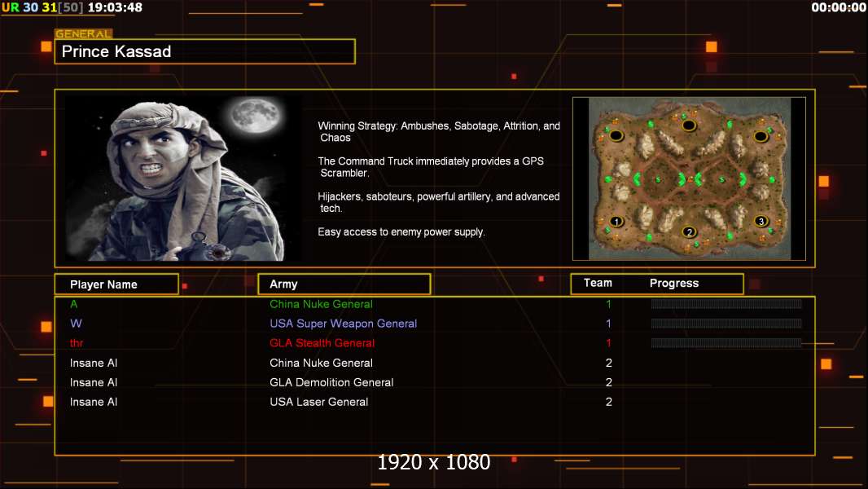Select player thr in the list
Image resolution: width=868 pixels, height=489 pixels.
coord(77,343)
